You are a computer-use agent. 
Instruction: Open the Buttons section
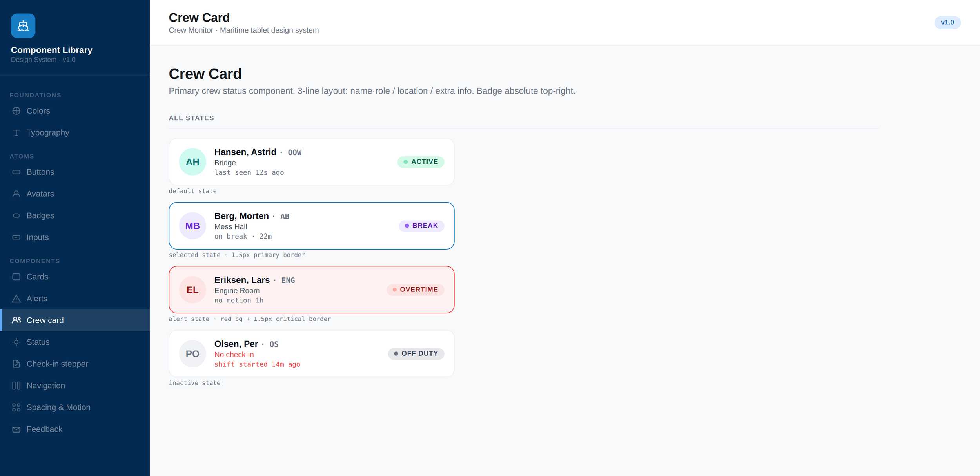pos(75,172)
